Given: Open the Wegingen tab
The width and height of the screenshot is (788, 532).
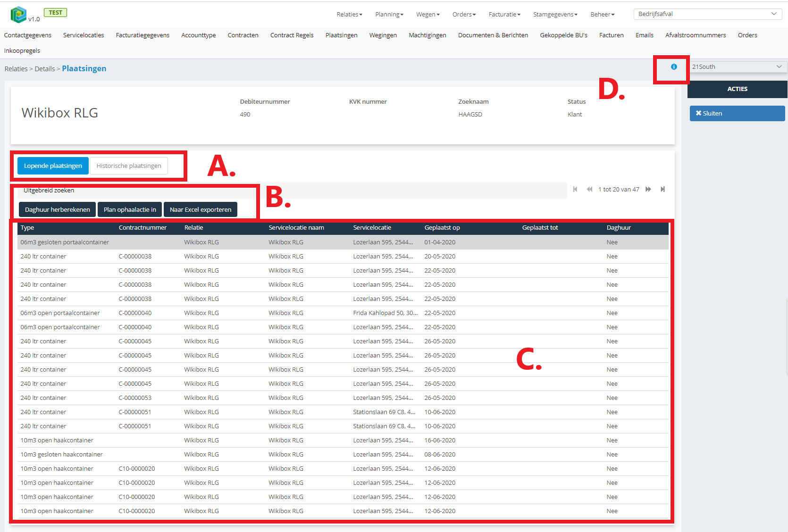Looking at the screenshot, I should 383,35.
